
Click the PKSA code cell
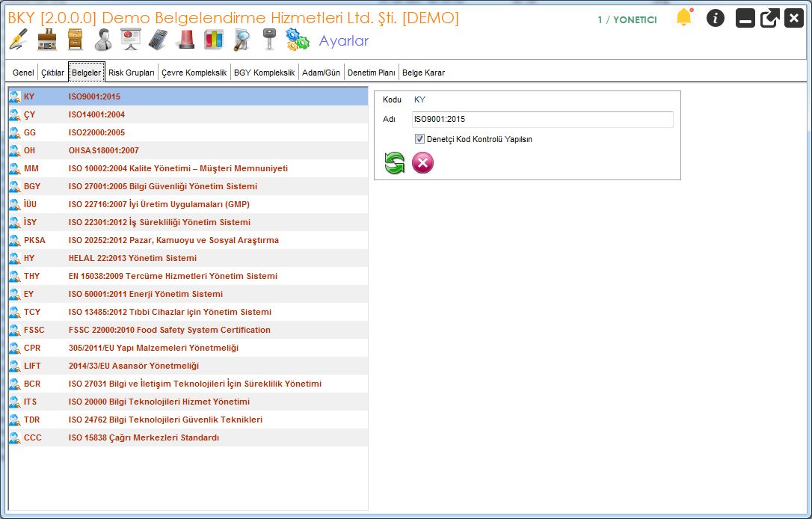(x=34, y=240)
